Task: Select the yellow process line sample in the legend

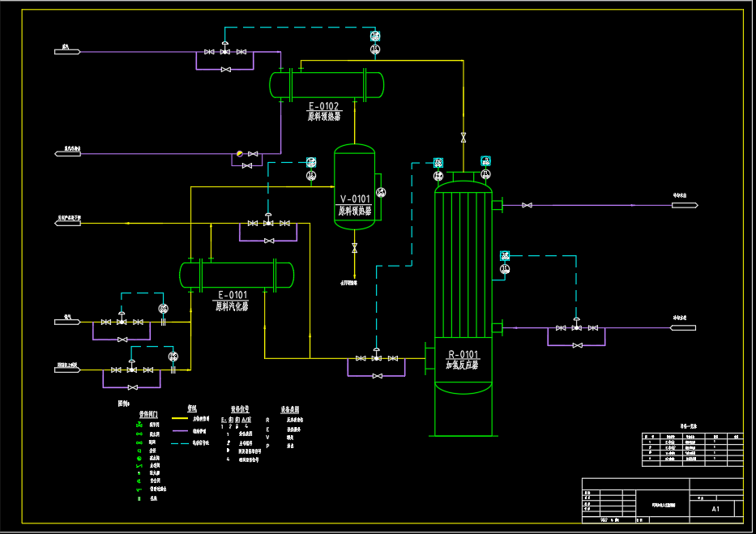Action: coord(179,418)
